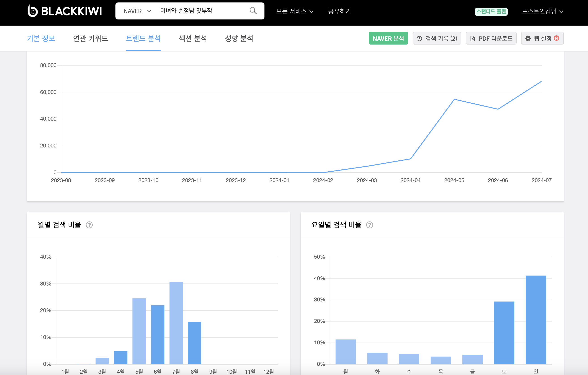Open the 성향 분석 tab
Screen dimensions: 588x375
pyautogui.click(x=239, y=38)
